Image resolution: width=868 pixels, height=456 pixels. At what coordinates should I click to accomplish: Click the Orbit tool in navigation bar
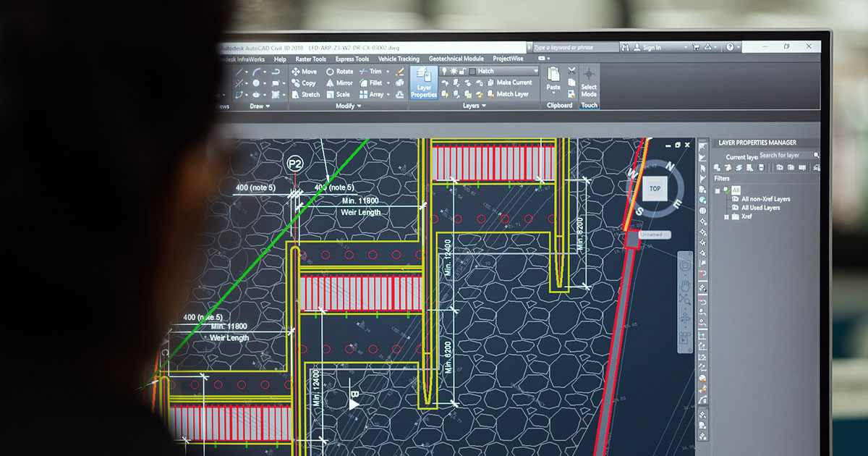point(685,319)
